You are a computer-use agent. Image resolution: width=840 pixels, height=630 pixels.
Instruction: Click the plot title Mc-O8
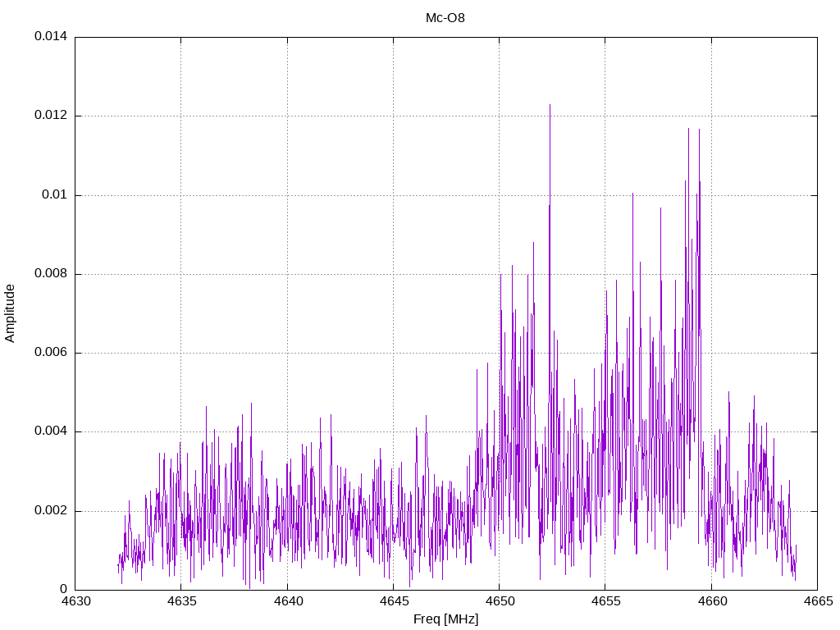point(445,18)
